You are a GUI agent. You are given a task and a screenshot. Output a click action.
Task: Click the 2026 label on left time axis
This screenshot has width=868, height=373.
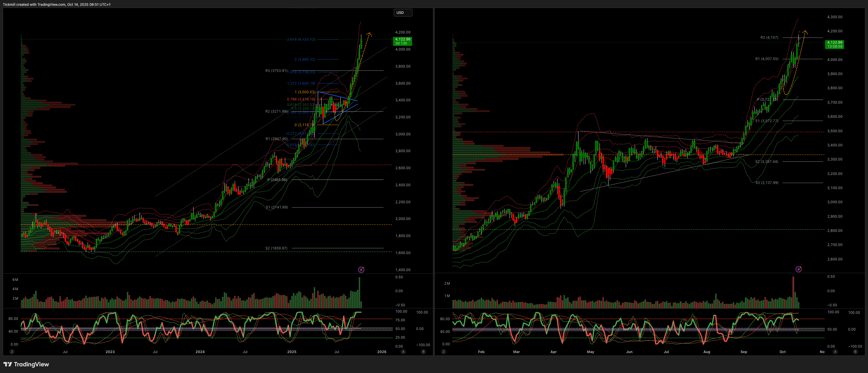pos(382,352)
